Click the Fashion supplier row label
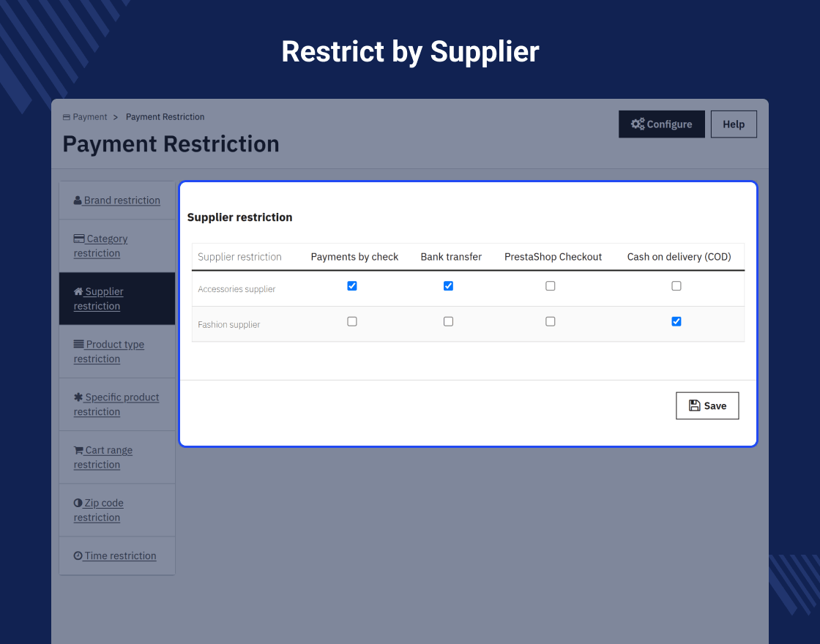 (228, 325)
